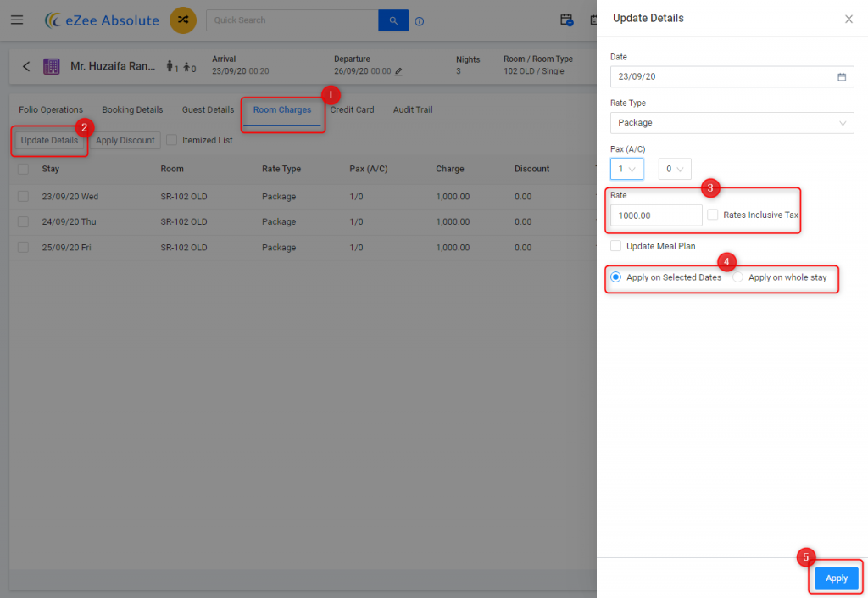Click the calendar add reservation icon

(566, 20)
